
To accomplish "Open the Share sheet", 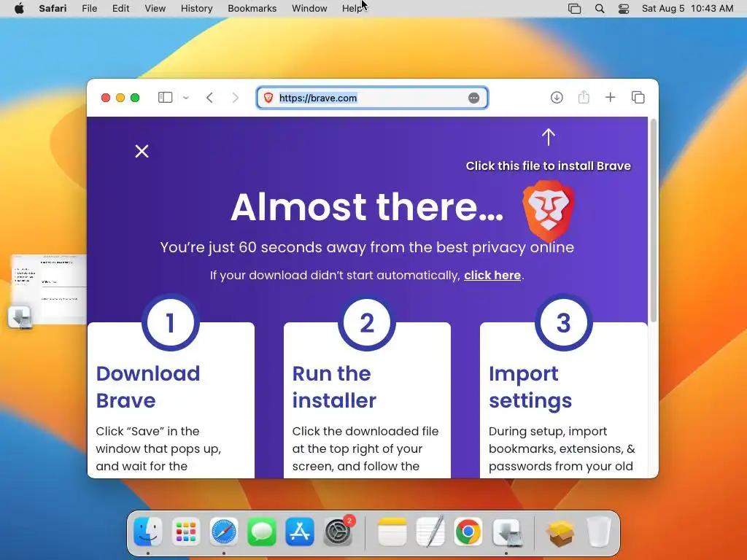I will pos(584,98).
